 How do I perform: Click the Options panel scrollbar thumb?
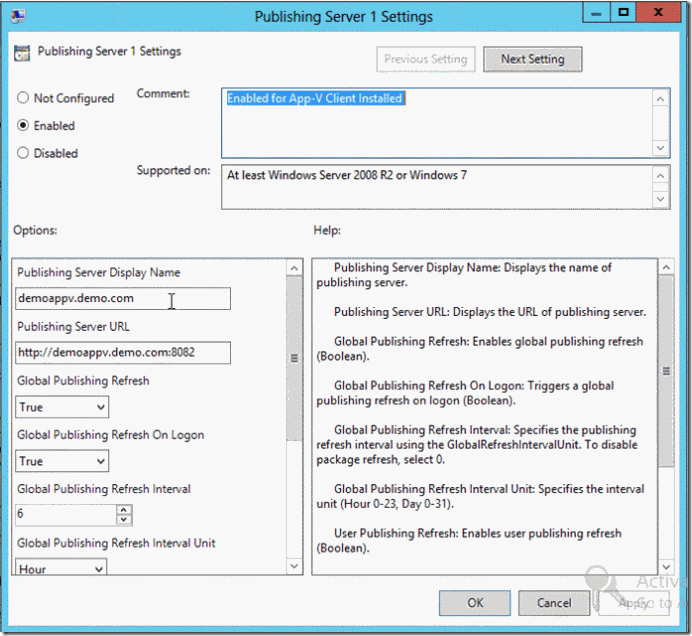point(294,358)
